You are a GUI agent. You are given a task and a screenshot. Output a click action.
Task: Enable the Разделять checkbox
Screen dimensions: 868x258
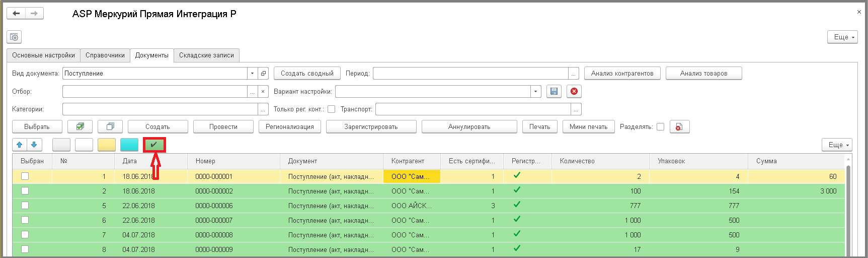[660, 126]
